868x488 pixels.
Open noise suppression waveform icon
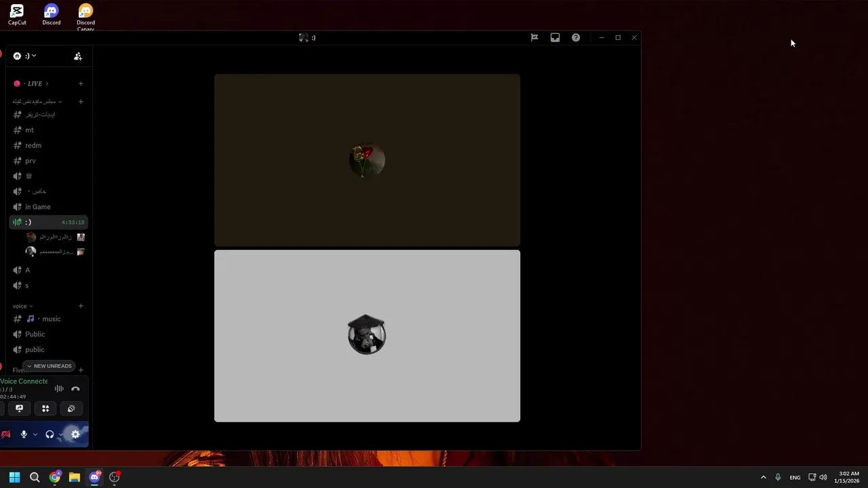[x=59, y=389]
